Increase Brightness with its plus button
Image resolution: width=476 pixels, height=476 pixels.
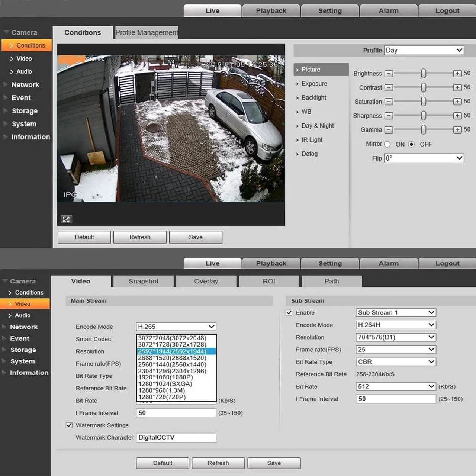(x=457, y=74)
